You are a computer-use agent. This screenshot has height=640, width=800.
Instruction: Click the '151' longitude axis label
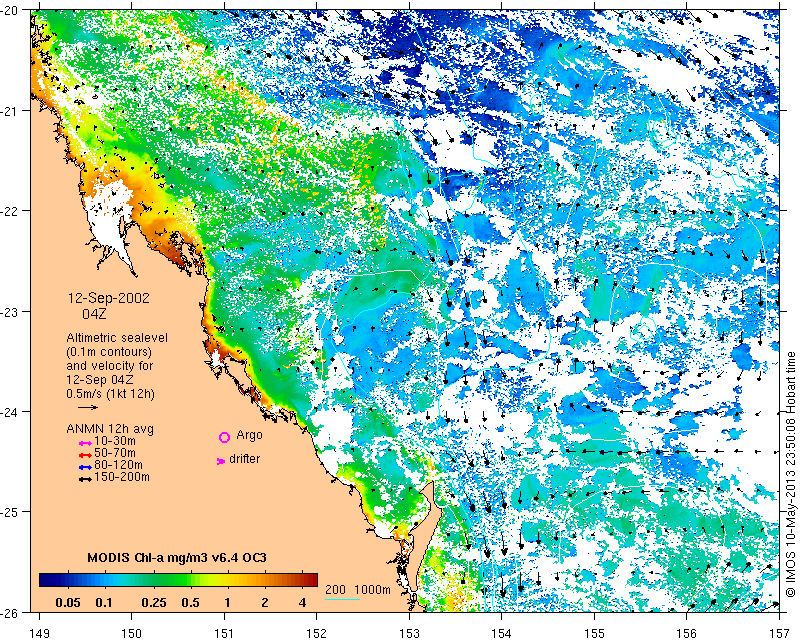pyautogui.click(x=224, y=633)
